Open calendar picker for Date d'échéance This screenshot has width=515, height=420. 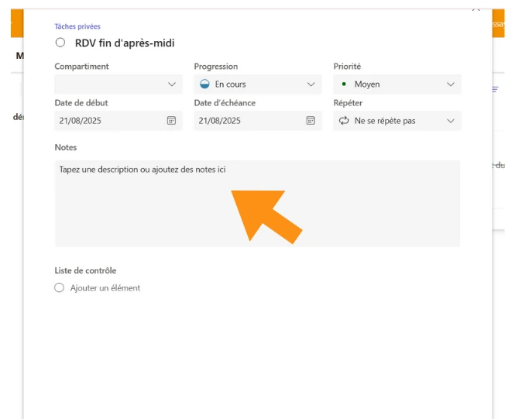click(311, 121)
